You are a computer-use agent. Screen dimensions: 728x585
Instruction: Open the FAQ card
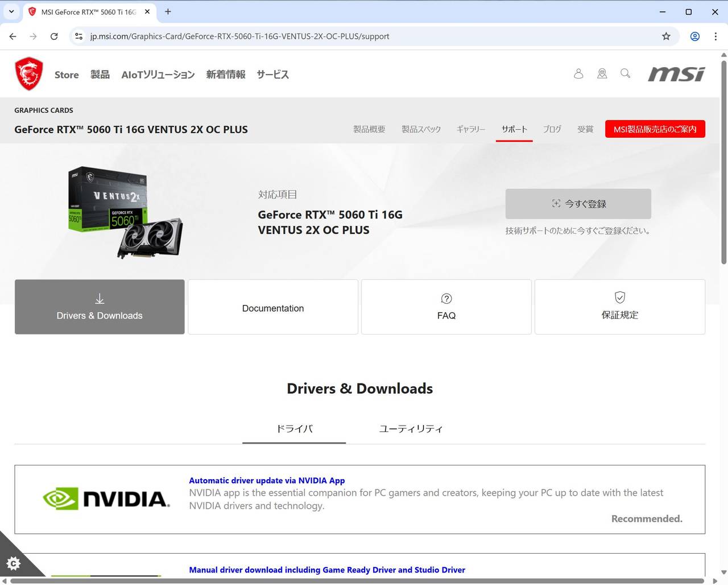446,307
